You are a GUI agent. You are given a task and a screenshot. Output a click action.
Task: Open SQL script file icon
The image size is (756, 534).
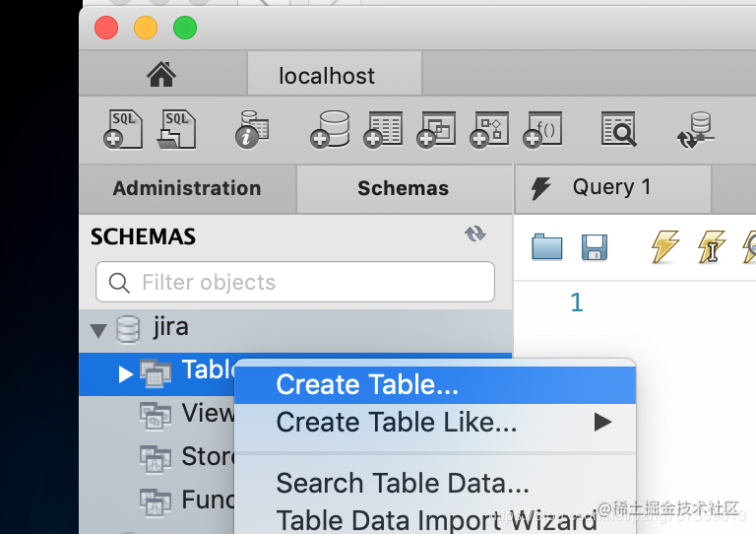176,129
